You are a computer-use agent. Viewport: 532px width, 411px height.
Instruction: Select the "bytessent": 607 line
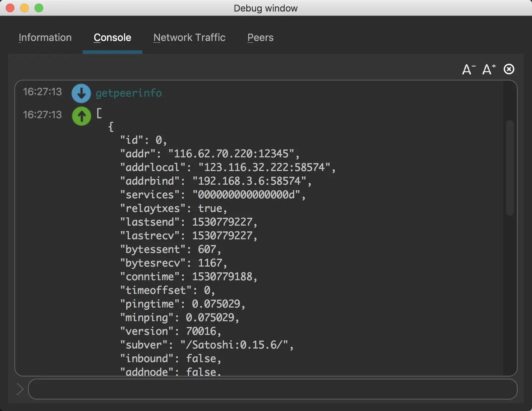pyautogui.click(x=171, y=249)
